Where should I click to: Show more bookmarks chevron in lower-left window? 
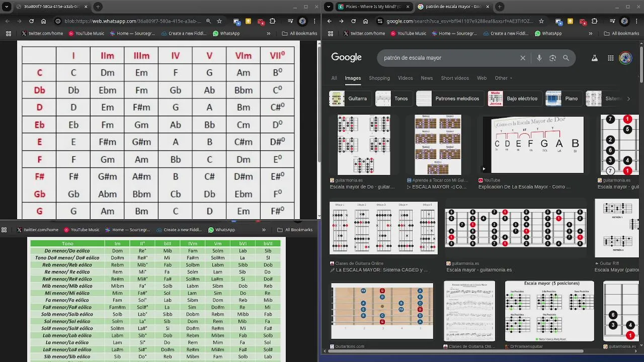coord(264,230)
